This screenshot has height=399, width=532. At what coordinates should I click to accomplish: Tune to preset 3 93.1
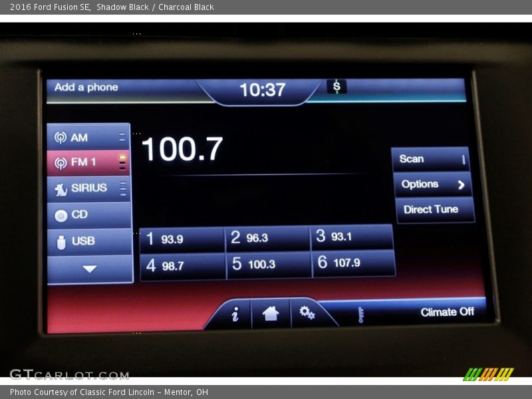point(352,237)
